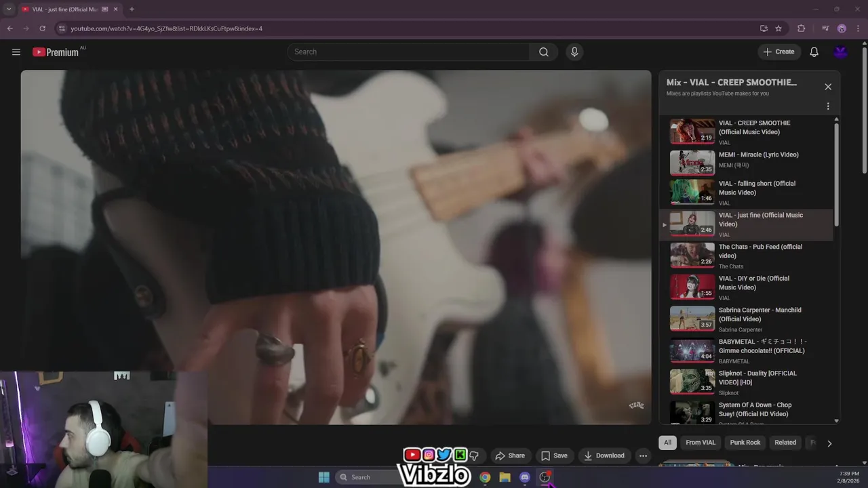The height and width of the screenshot is (488, 868).
Task: Open OBS Studio taskbar icon
Action: click(x=545, y=477)
